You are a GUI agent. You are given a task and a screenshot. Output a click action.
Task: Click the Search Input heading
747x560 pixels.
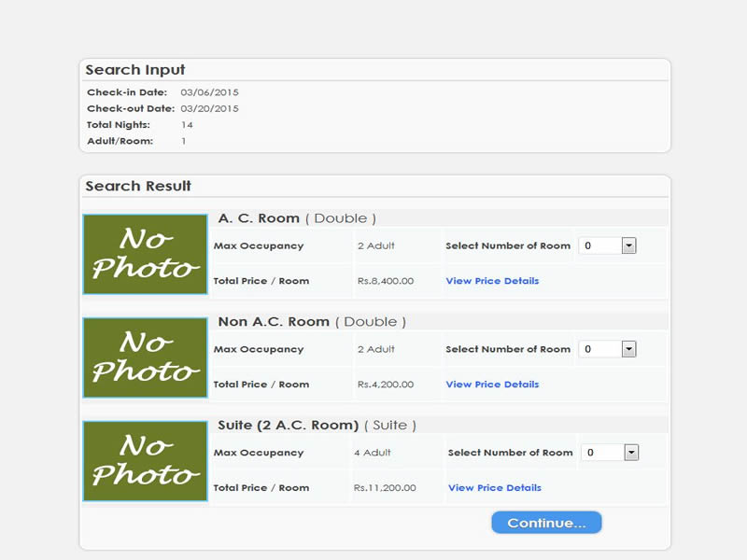point(134,70)
